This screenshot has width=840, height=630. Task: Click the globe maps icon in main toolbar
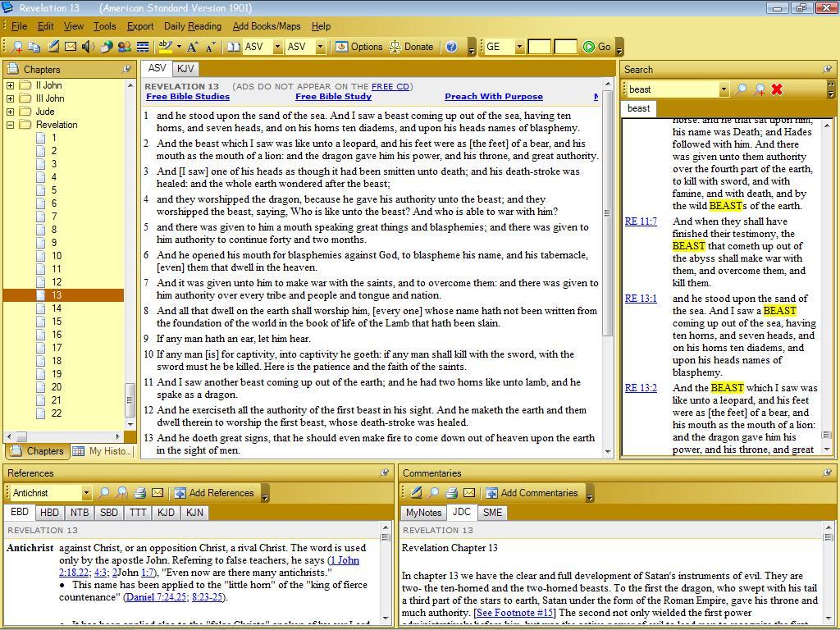pos(107,47)
